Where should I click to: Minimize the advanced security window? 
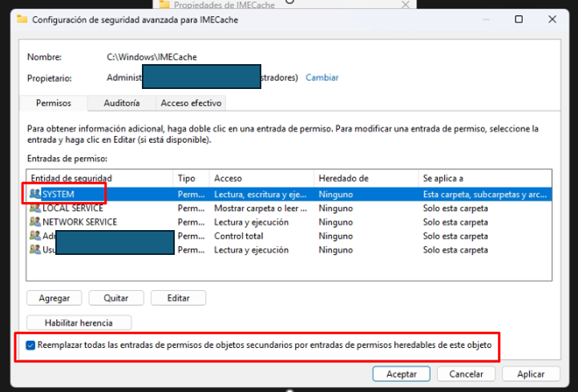pyautogui.click(x=483, y=19)
